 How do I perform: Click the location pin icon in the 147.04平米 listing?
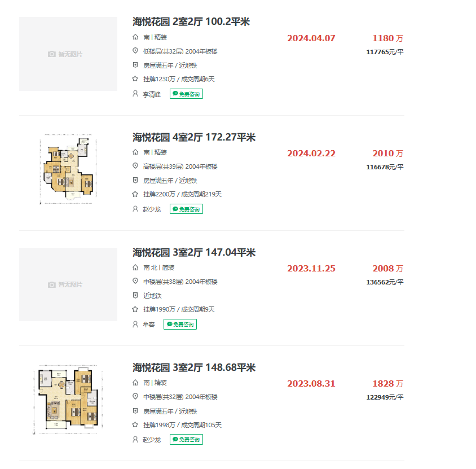134,281
